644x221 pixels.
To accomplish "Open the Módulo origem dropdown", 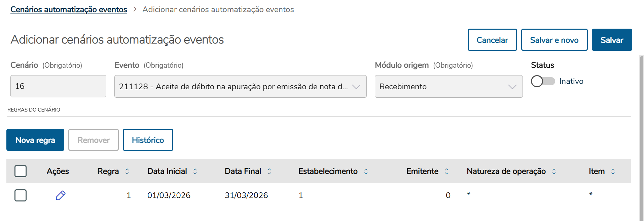I will [x=512, y=87].
